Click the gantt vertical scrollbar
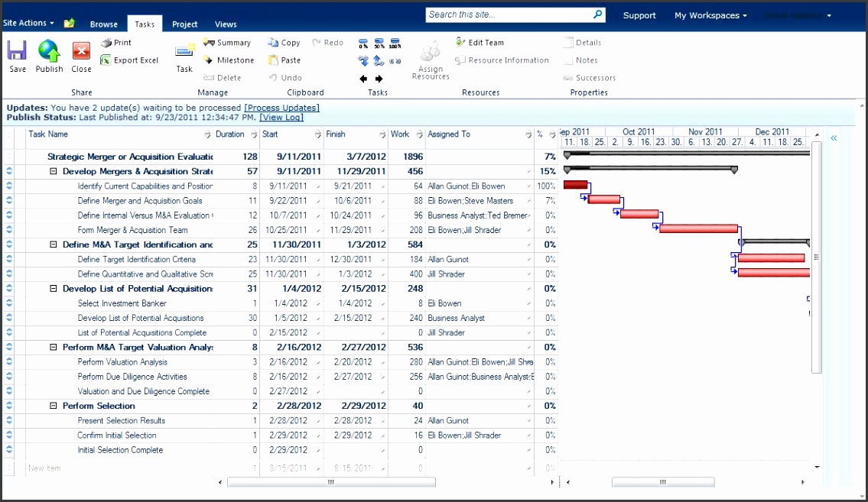Viewport: 868px width, 502px height. coord(817,257)
